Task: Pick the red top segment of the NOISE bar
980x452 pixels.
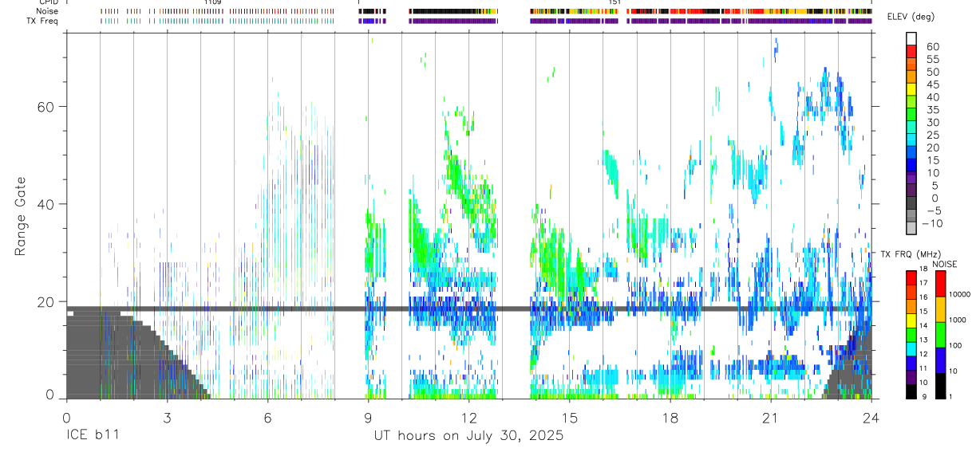Action: (x=939, y=283)
